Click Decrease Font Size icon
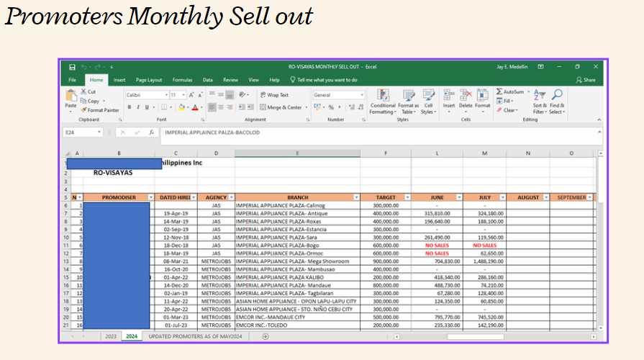The image size is (644, 360). [200, 95]
